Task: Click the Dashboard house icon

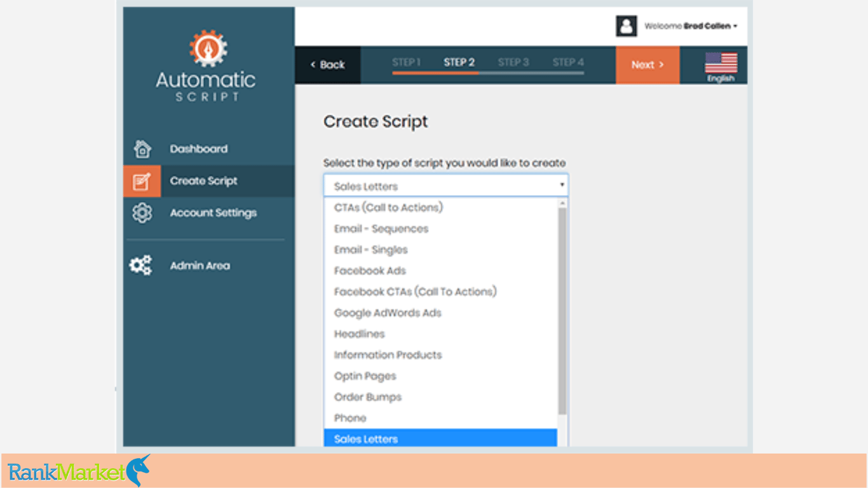Action: 142,149
